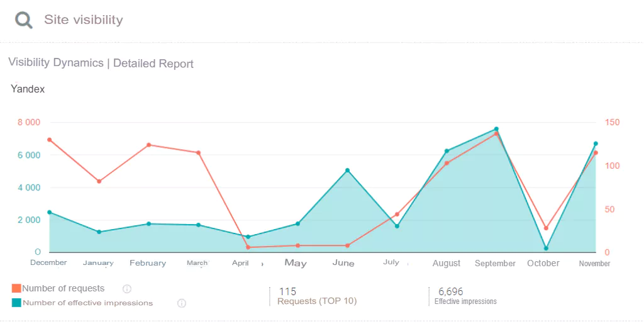
Task: Click the magnifying glass Site visibility icon
Action: pyautogui.click(x=23, y=20)
